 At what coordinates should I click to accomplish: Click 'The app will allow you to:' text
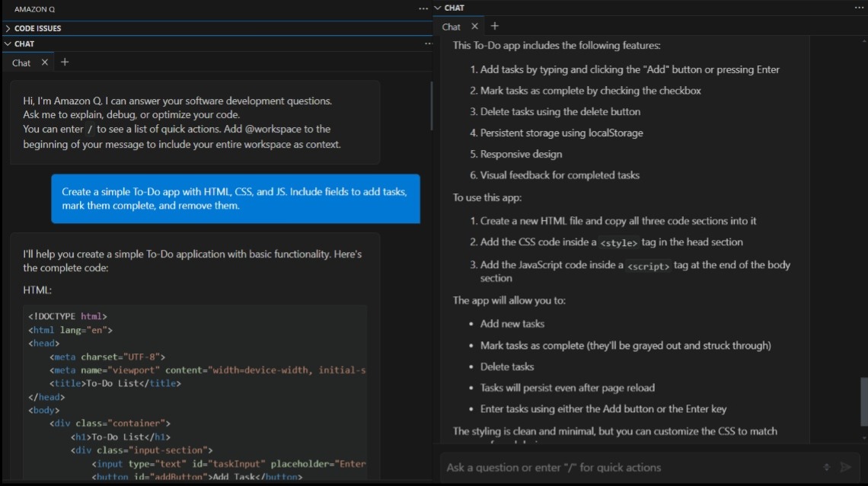click(509, 301)
